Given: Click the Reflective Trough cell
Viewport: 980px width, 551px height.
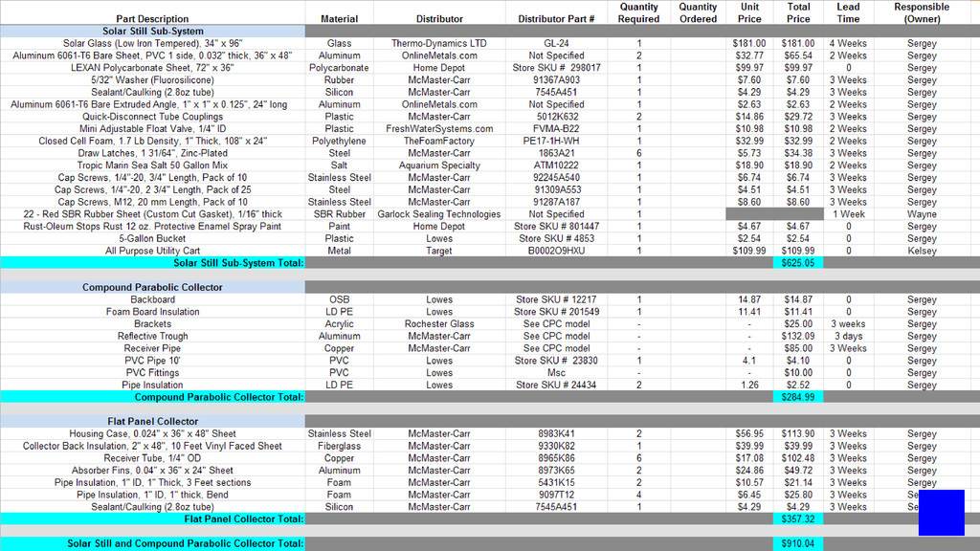Looking at the screenshot, I should coord(152,336).
